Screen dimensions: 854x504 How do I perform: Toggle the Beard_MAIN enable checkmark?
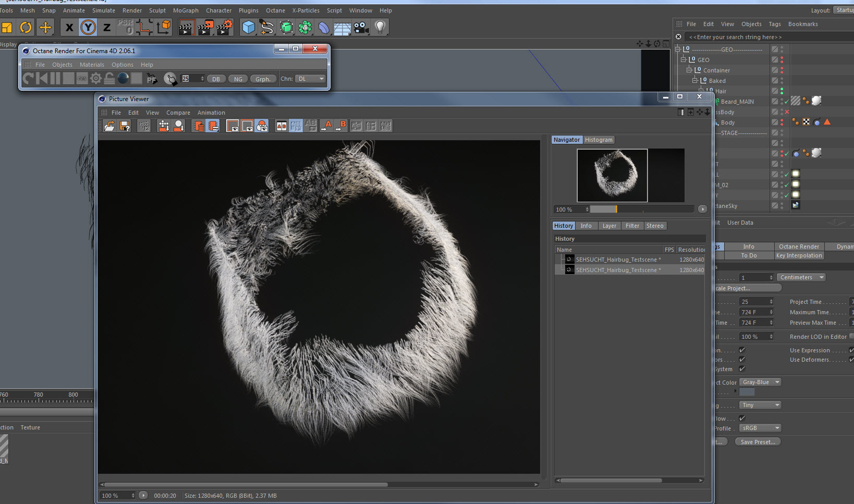[x=787, y=102]
